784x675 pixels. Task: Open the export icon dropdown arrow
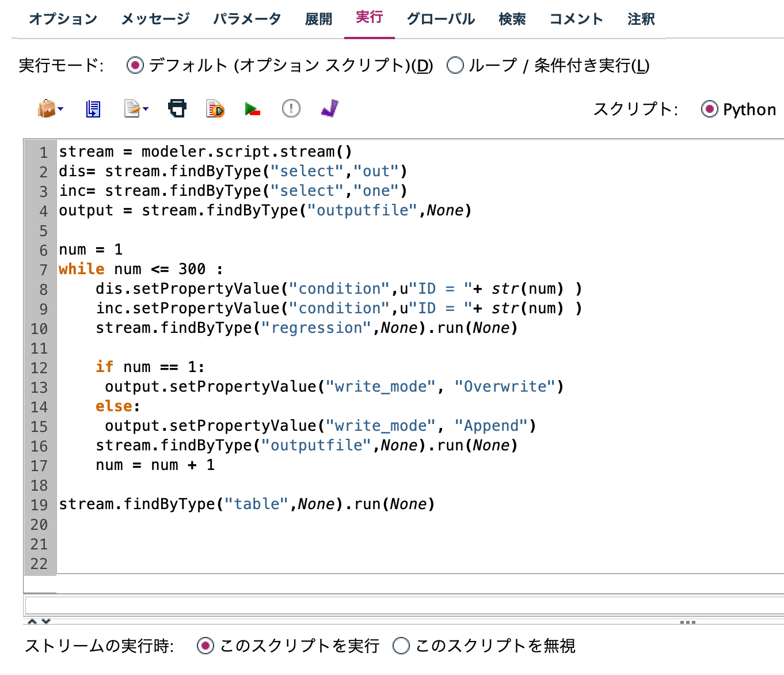146,108
